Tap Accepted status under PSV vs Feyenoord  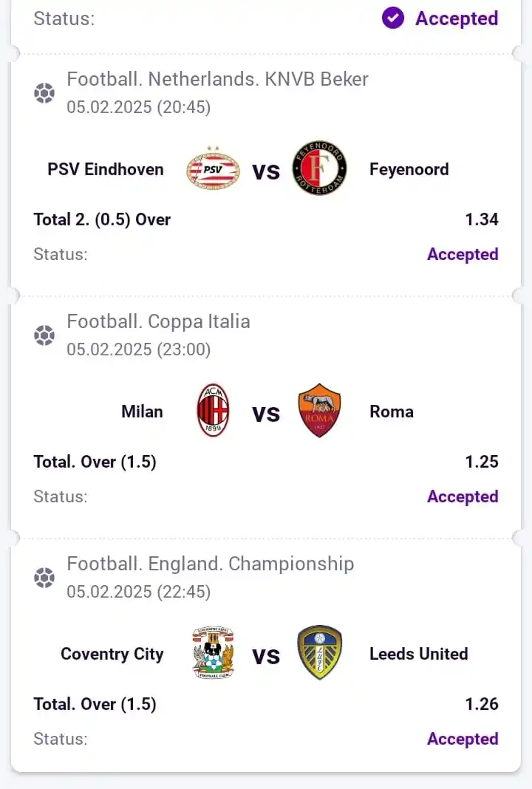(x=463, y=254)
